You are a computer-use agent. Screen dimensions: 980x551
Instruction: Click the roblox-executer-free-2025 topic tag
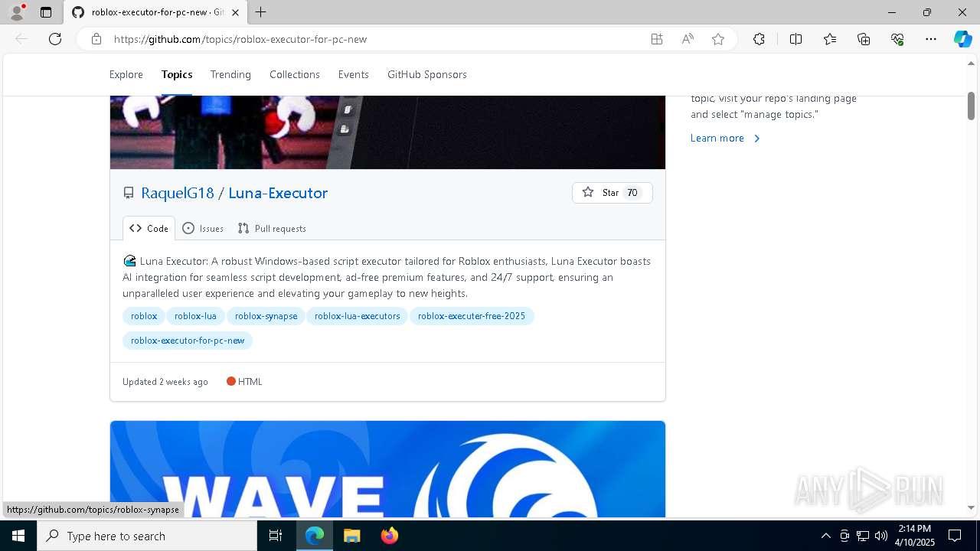pyautogui.click(x=472, y=316)
